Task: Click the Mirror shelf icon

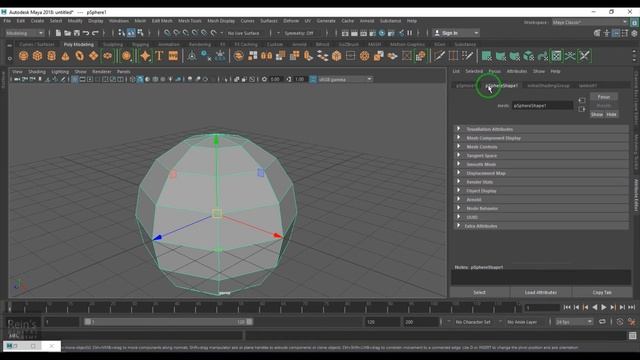Action: coord(267,56)
